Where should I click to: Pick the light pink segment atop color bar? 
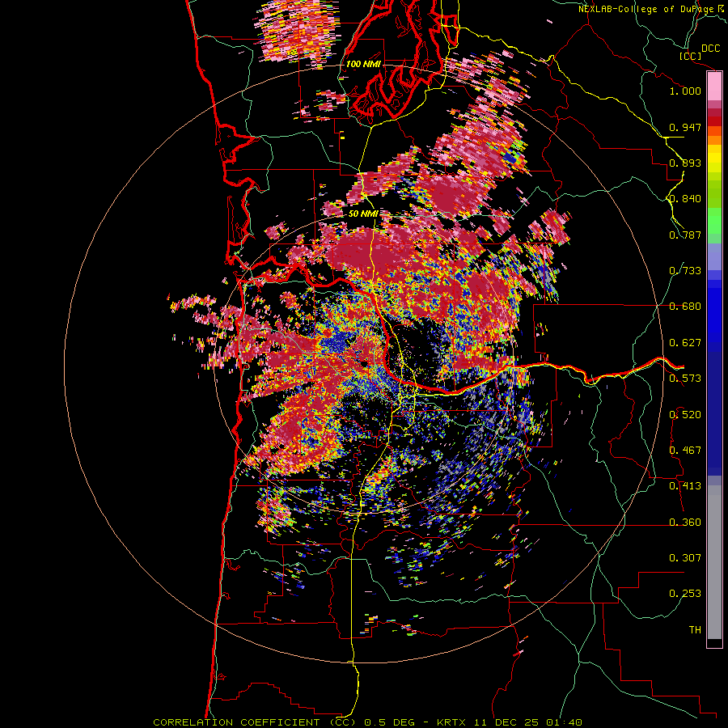pos(714,87)
